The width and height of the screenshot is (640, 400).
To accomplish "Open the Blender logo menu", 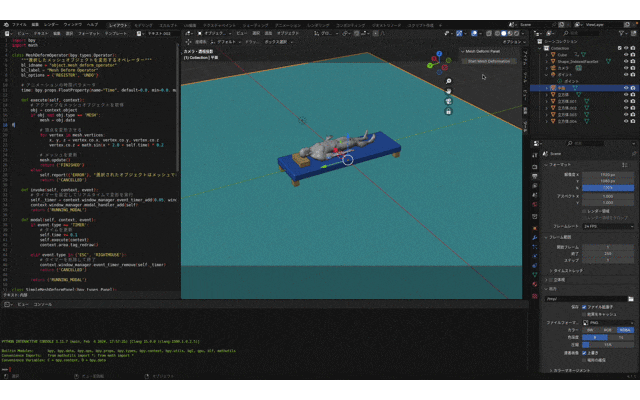I will pos(6,25).
